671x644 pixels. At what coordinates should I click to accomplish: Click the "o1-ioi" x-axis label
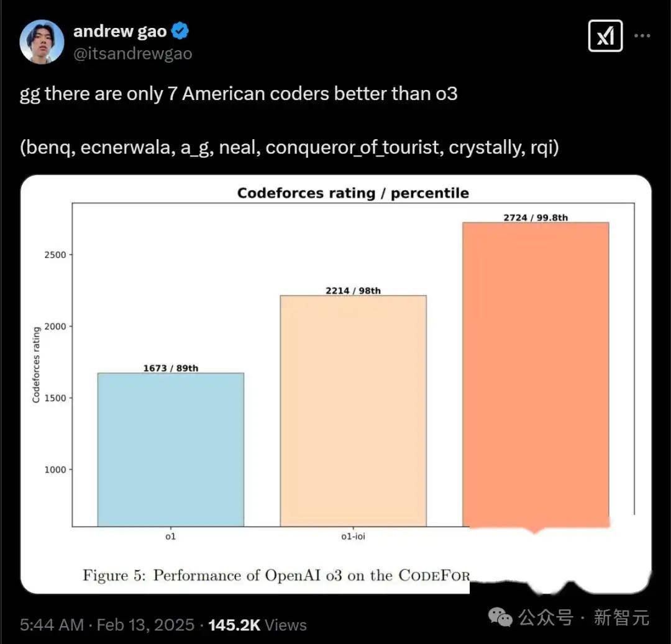click(x=353, y=537)
